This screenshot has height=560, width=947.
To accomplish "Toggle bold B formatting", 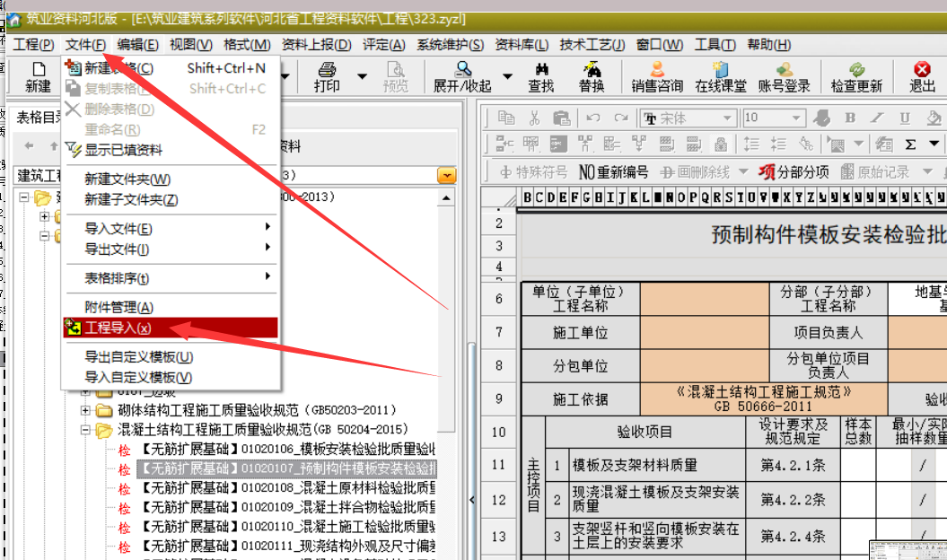I will (850, 118).
